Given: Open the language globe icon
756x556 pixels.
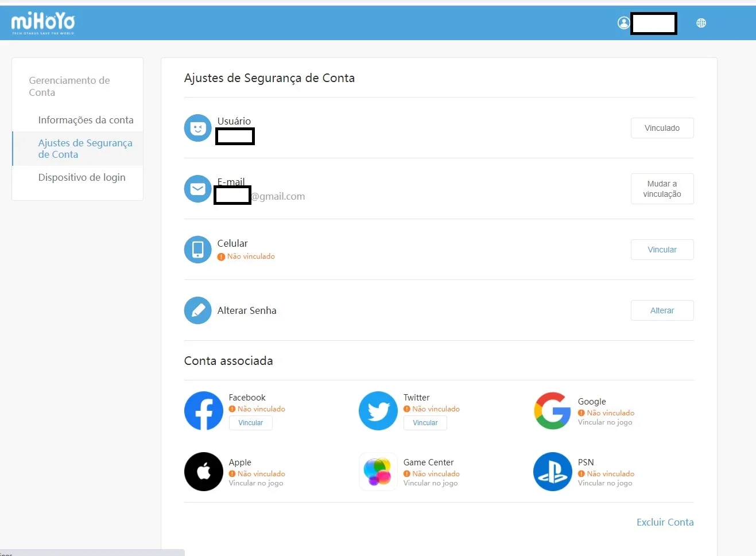Looking at the screenshot, I should click(x=701, y=23).
